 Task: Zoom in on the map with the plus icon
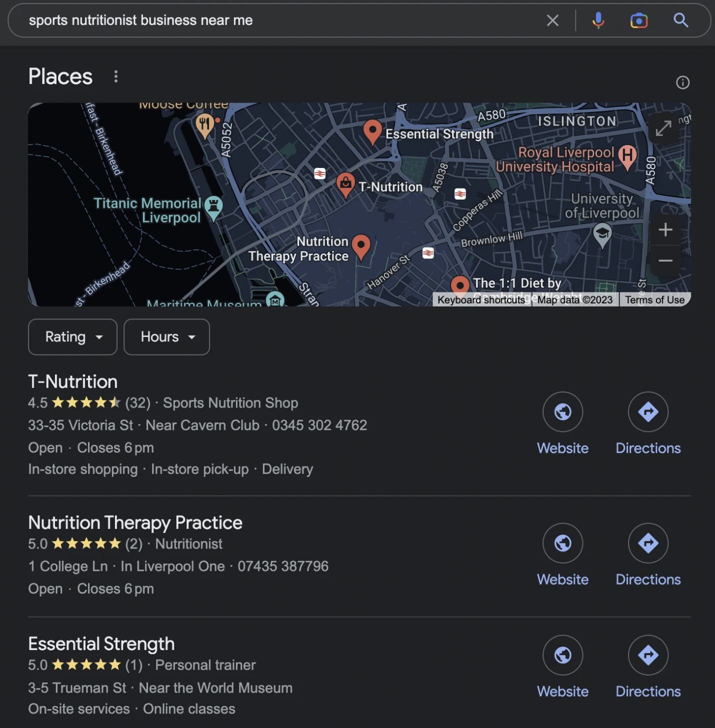(665, 229)
